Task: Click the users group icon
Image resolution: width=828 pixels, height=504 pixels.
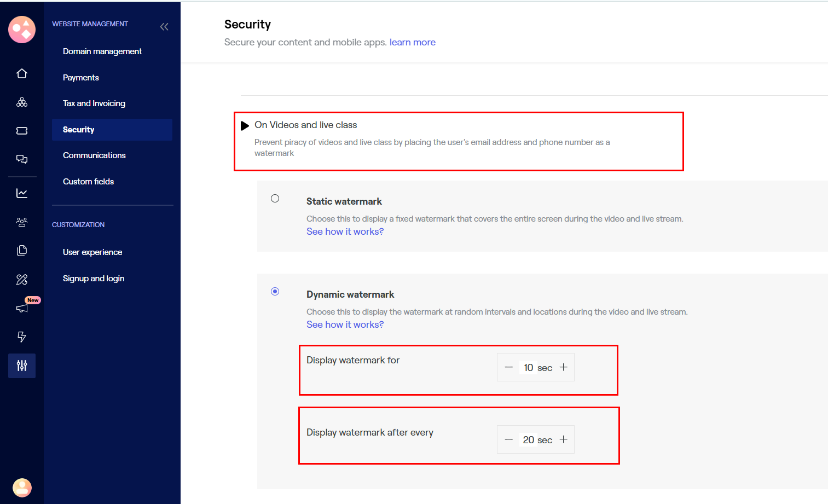Action: (x=22, y=222)
